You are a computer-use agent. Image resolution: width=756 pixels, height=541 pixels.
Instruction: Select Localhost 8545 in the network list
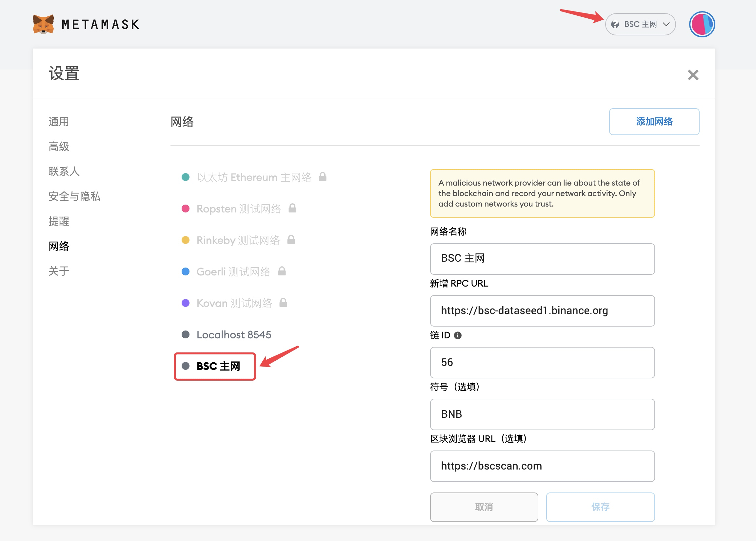[x=234, y=335]
